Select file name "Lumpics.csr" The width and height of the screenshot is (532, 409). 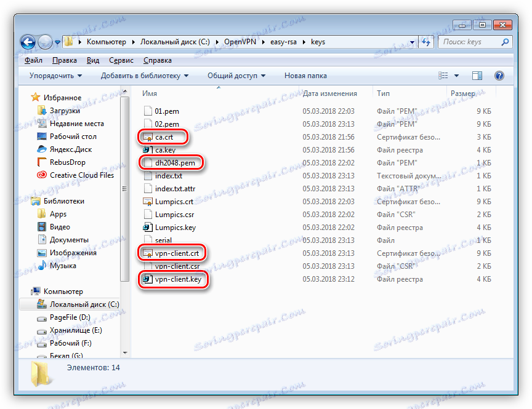tap(174, 215)
